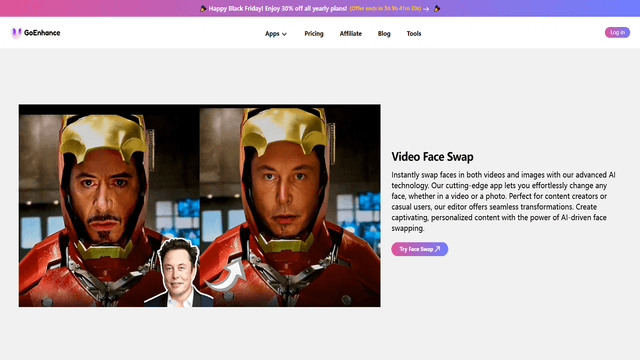Go to the Affiliate page

(351, 34)
